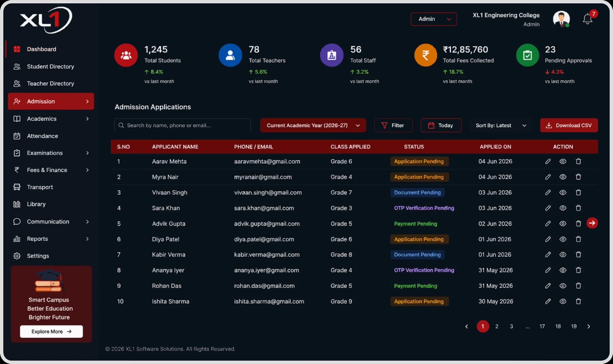Delete Sara Khan's row with trash icon
Image resolution: width=613 pixels, height=364 pixels.
[579, 208]
